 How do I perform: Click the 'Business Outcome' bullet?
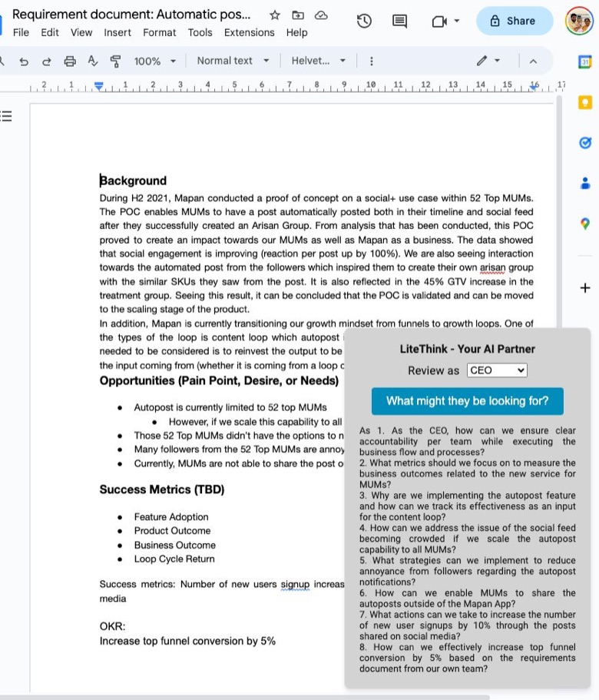point(175,545)
